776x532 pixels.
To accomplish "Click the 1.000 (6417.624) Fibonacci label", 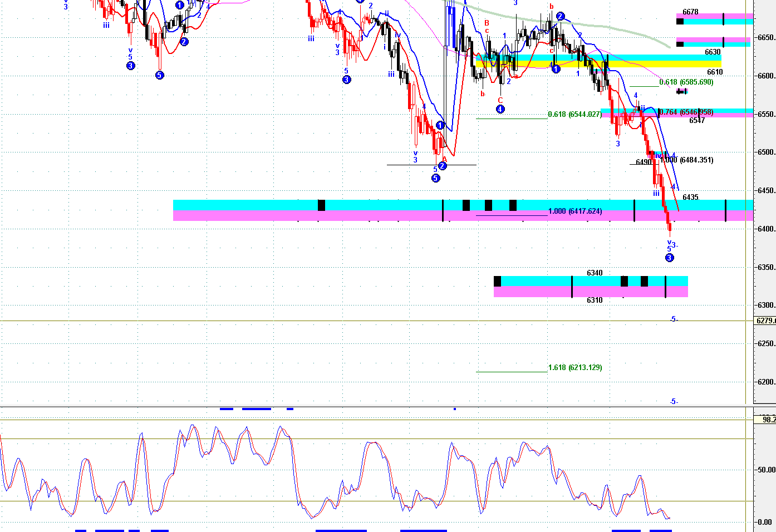I will [x=575, y=211].
